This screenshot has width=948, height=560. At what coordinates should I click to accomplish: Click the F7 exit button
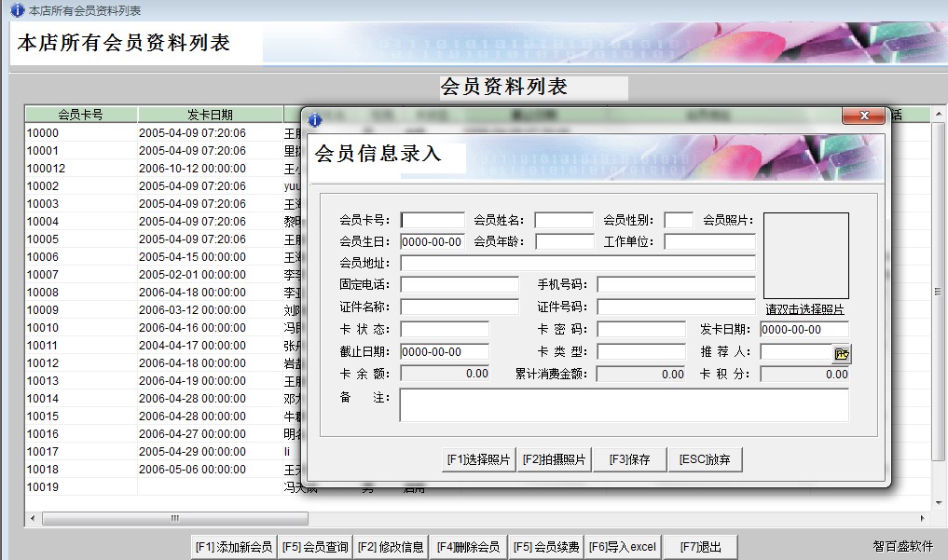point(701,547)
